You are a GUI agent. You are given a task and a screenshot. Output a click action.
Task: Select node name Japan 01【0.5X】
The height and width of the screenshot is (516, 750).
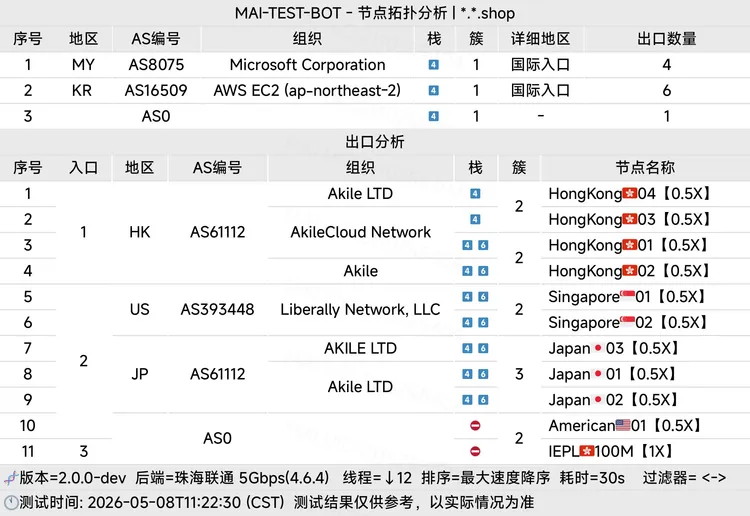612,374
